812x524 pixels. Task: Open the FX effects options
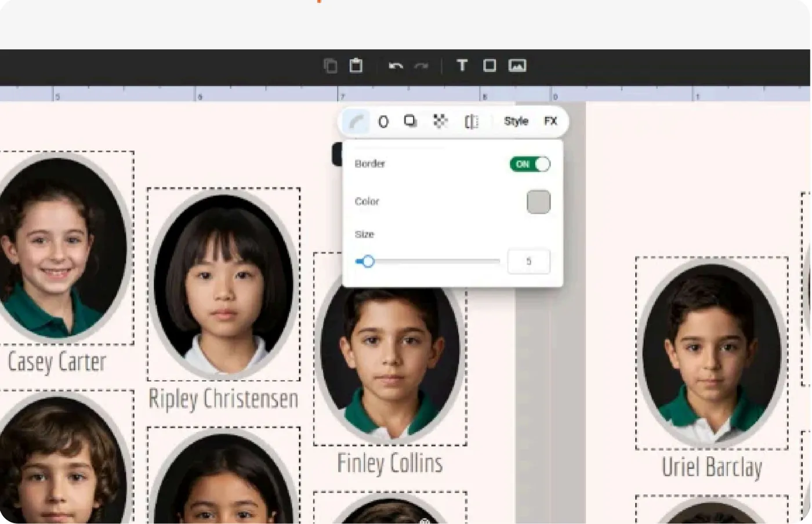point(550,121)
